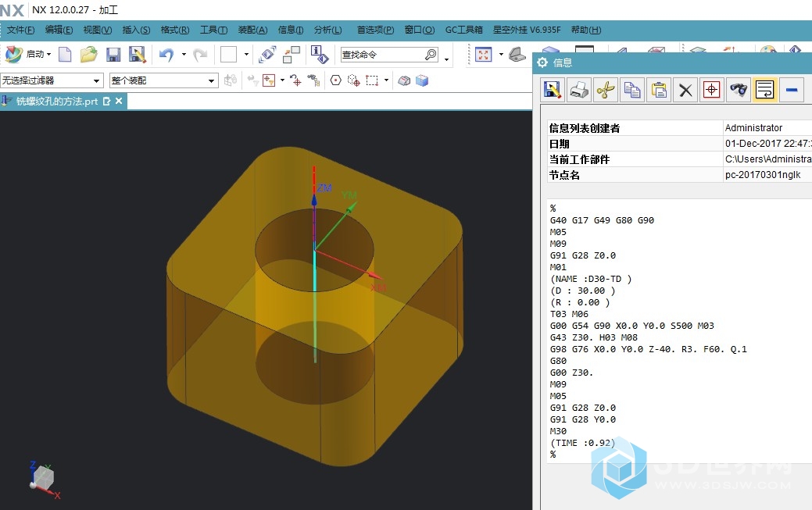The width and height of the screenshot is (812, 510).
Task: Toggle the word wrap icon in 信息 window
Action: pyautogui.click(x=765, y=90)
